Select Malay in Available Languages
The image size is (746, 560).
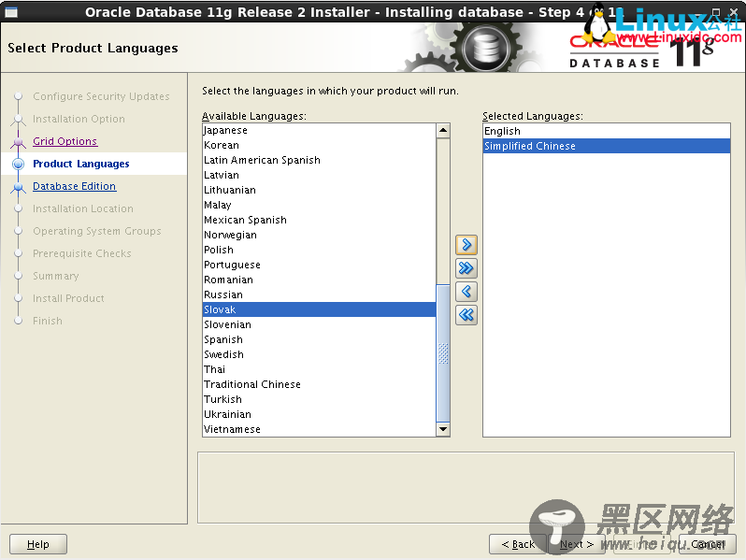(x=319, y=205)
